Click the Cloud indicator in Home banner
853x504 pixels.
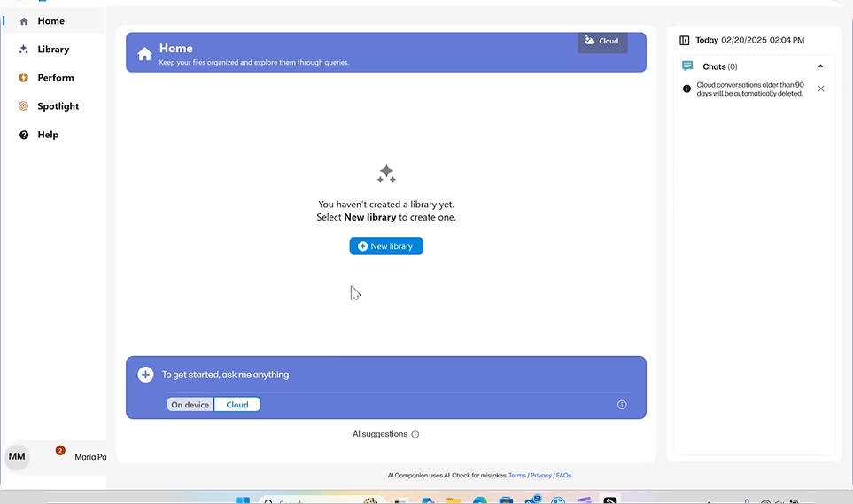602,41
